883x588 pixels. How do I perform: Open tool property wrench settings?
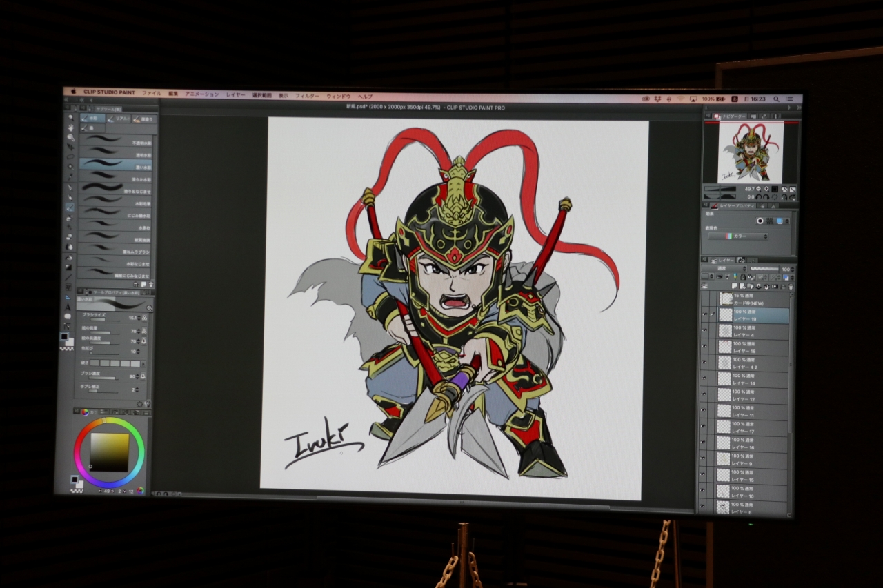point(146,405)
